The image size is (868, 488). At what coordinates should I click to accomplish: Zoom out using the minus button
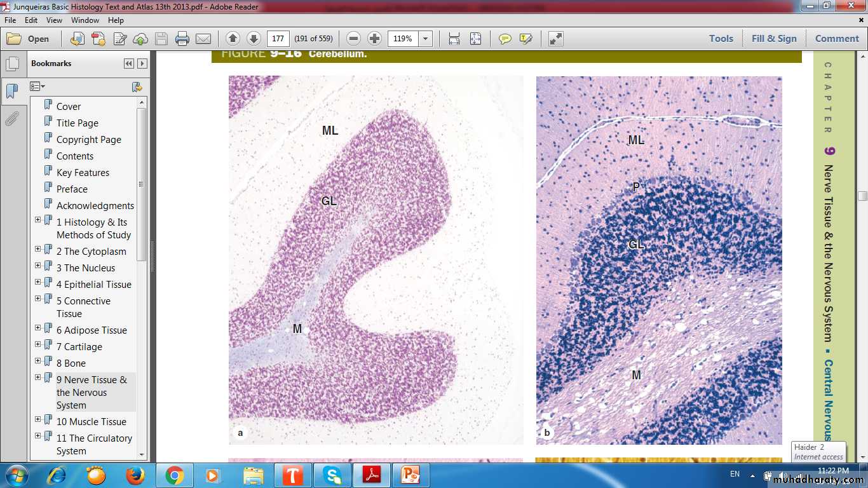(x=354, y=39)
